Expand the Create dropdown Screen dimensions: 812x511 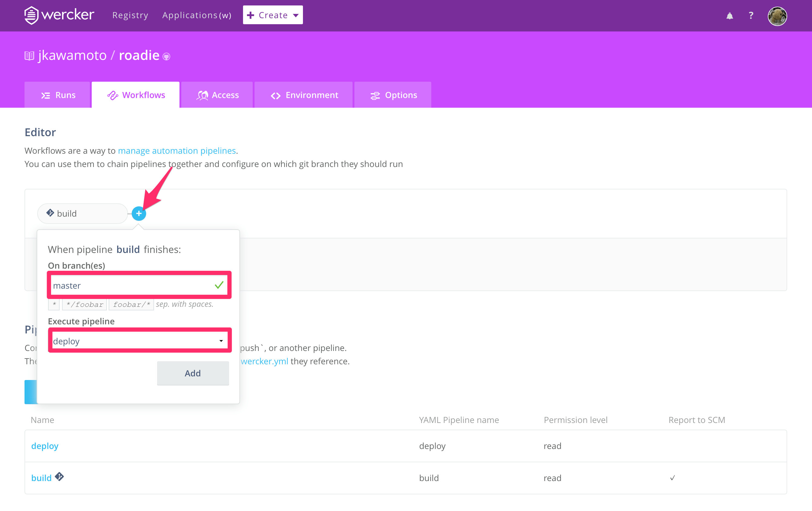[272, 15]
